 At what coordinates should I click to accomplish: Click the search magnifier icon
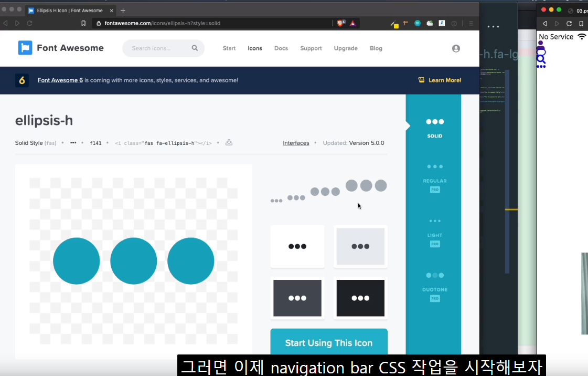tap(195, 48)
